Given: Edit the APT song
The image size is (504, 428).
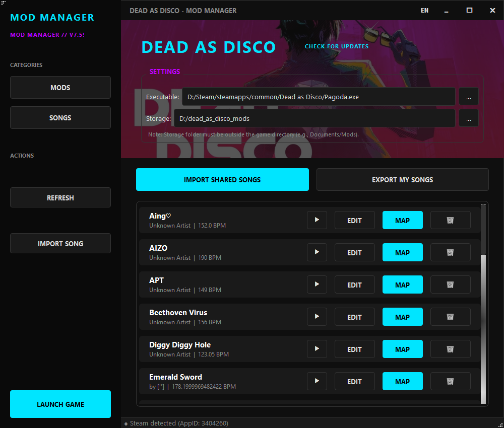Looking at the screenshot, I should coord(354,284).
